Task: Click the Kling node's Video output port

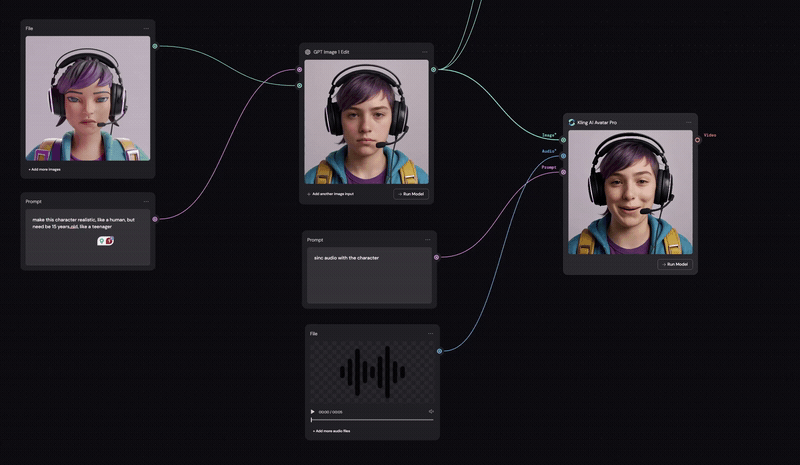Action: pos(697,140)
